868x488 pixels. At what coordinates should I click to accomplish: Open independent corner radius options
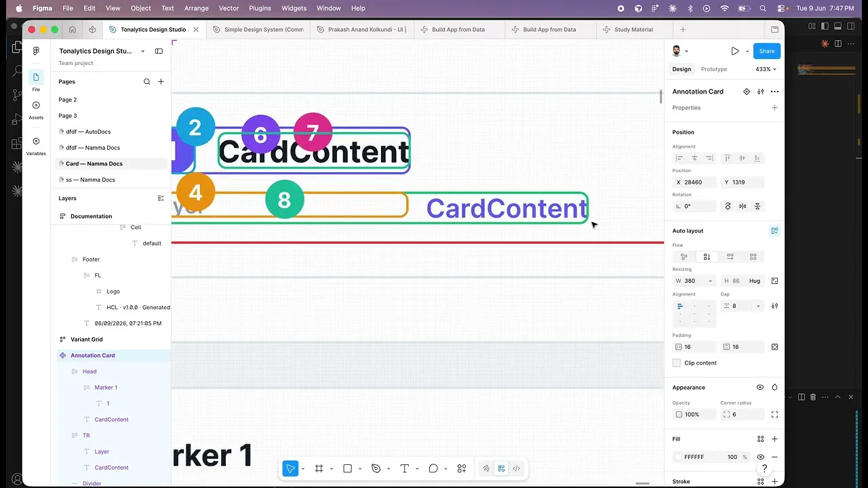774,415
